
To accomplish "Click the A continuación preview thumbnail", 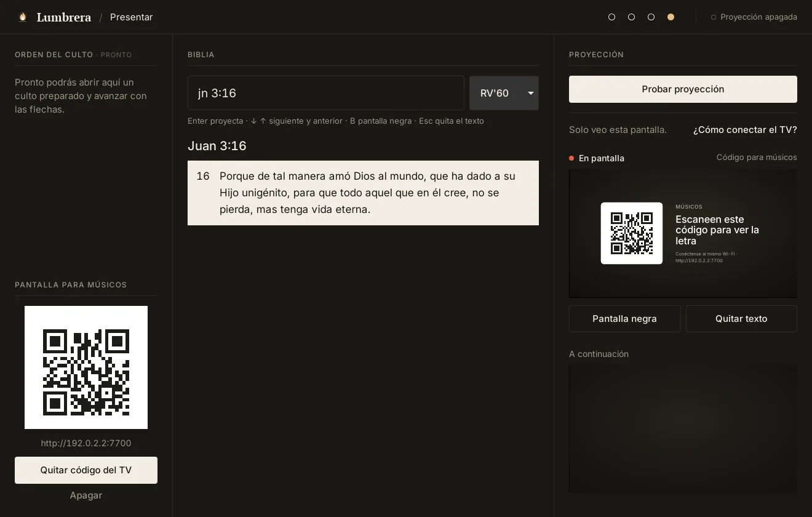I will (x=683, y=429).
